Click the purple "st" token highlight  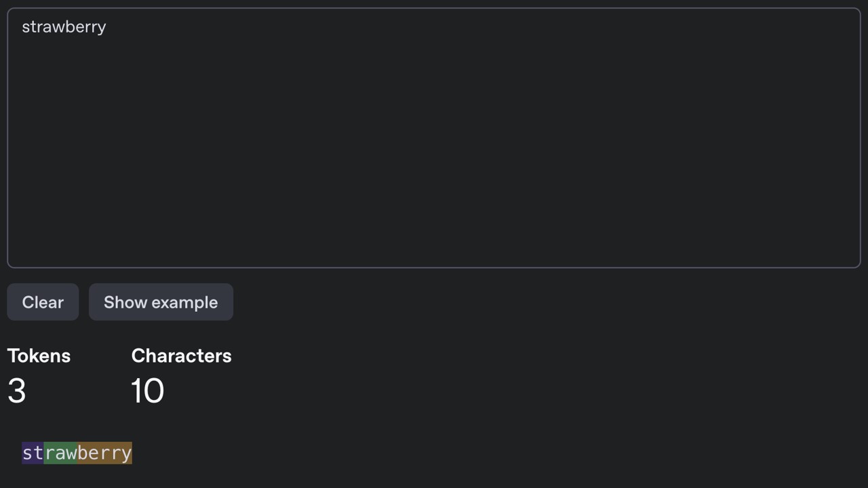pos(33,453)
